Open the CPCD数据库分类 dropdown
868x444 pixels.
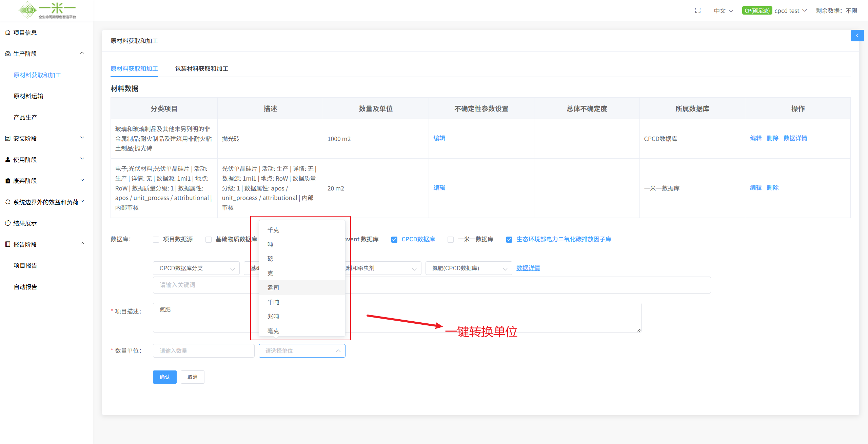click(x=196, y=268)
